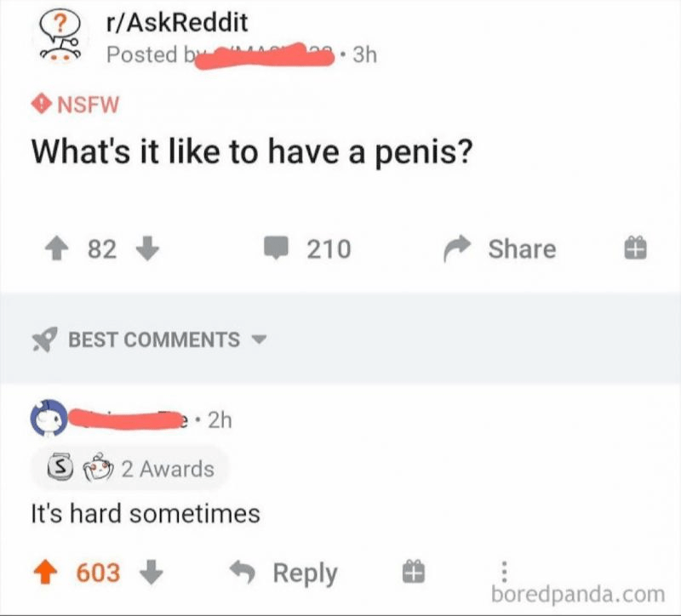Open the commenter's profile avatar

pyautogui.click(x=49, y=418)
